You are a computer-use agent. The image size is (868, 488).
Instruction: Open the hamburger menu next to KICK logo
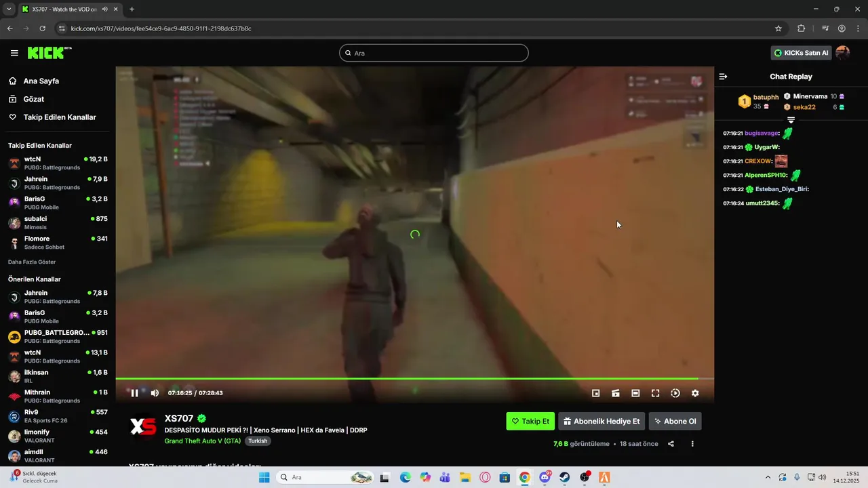[x=14, y=53]
